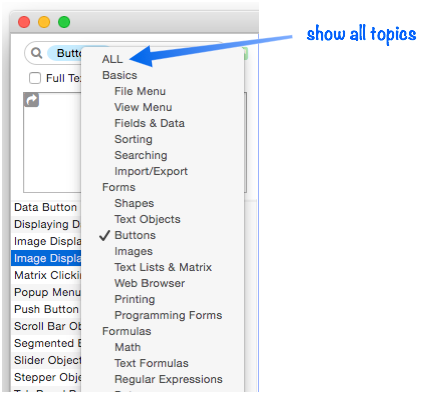Choose the Regular Expressions topic
The height and width of the screenshot is (394, 435).
168,379
